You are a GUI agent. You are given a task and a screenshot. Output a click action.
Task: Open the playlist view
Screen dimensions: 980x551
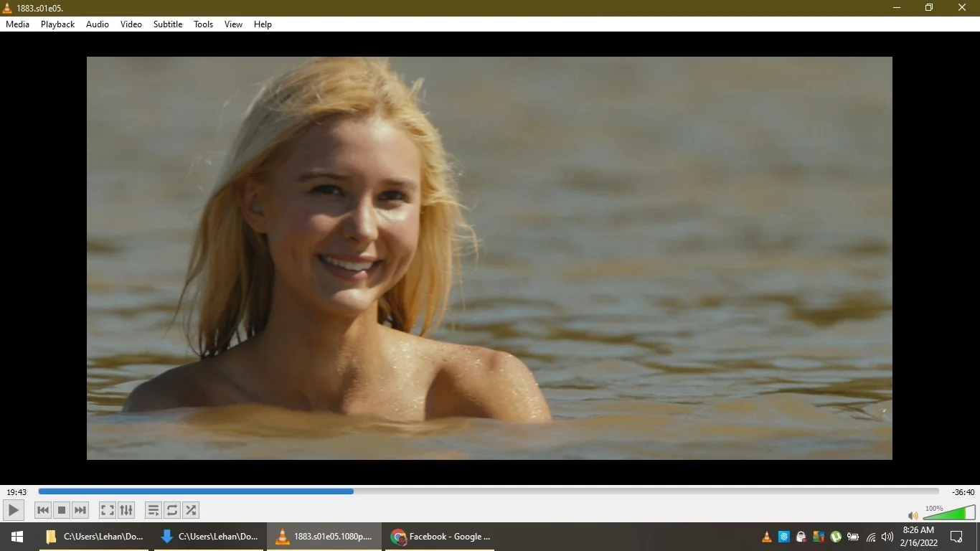[x=154, y=510]
